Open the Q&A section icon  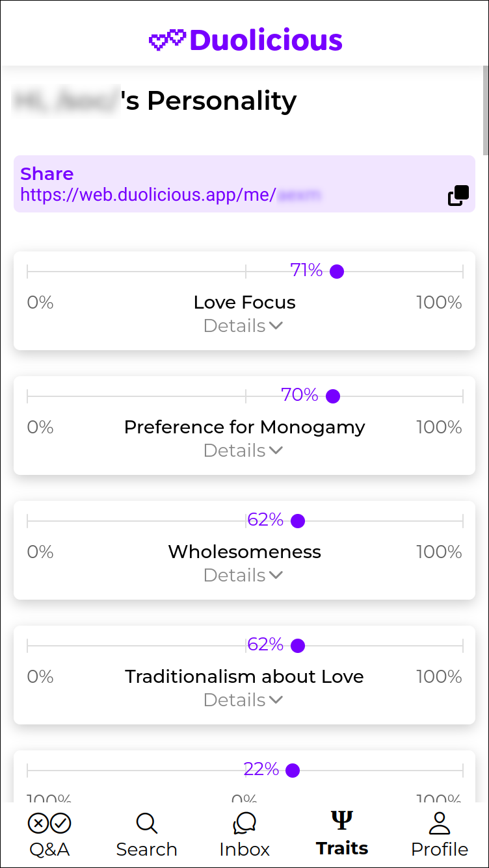tap(49, 823)
